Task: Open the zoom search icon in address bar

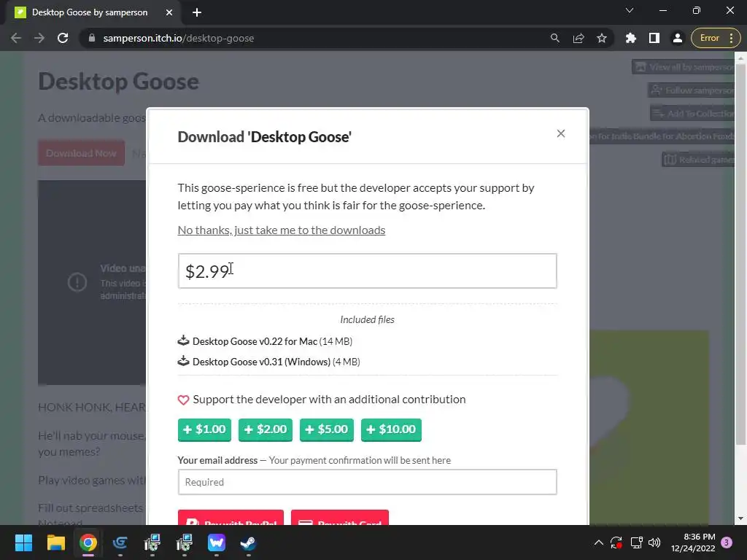Action: coord(554,38)
